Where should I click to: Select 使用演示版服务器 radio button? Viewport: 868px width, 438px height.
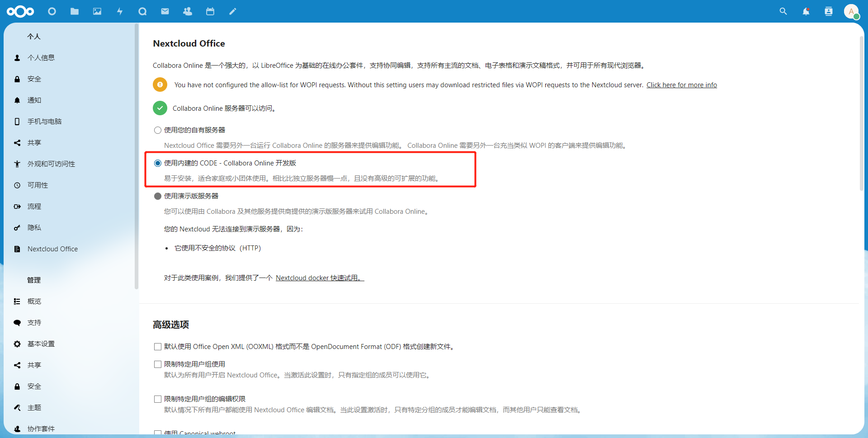point(158,196)
